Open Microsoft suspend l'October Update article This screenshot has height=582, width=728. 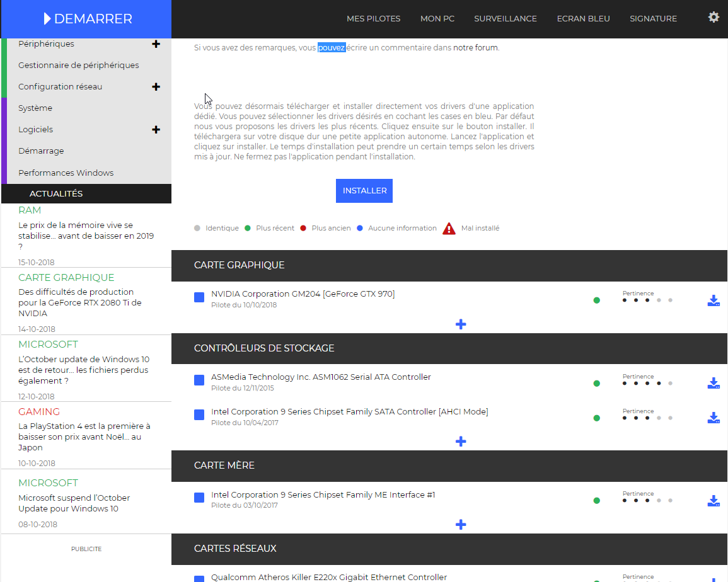pos(74,503)
